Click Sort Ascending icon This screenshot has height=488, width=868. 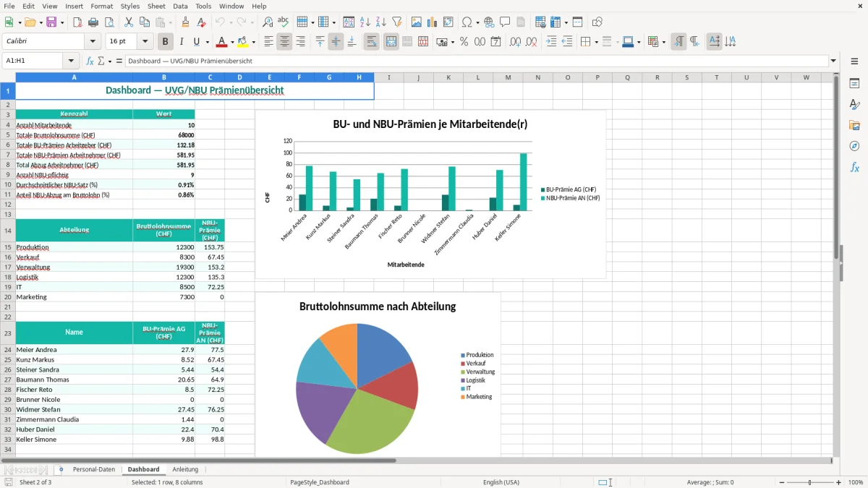click(365, 22)
